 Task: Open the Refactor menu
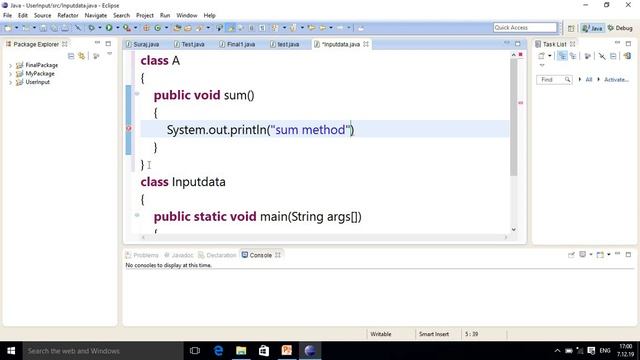click(68, 15)
